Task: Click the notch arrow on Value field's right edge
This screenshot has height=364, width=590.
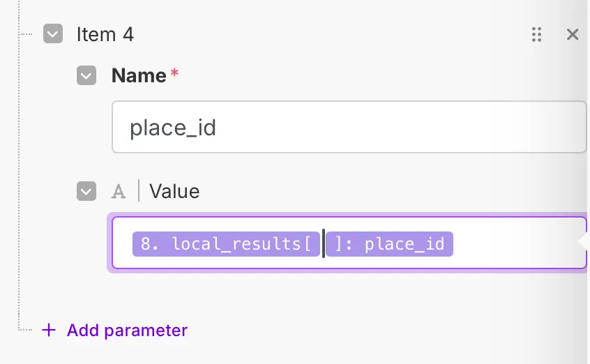Action: pyautogui.click(x=583, y=241)
